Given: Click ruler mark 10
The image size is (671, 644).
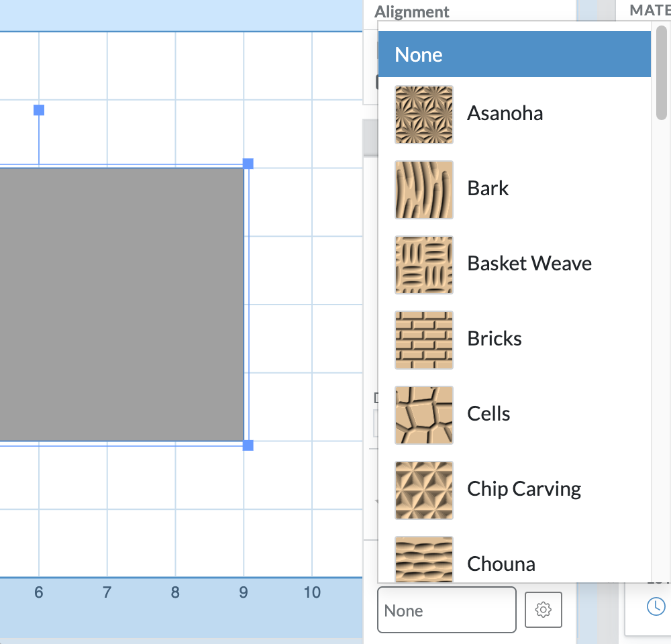Looking at the screenshot, I should tap(312, 592).
